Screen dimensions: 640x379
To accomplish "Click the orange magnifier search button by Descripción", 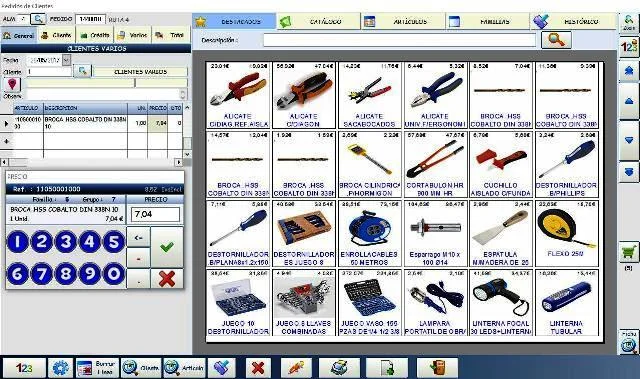I will pyautogui.click(x=556, y=40).
